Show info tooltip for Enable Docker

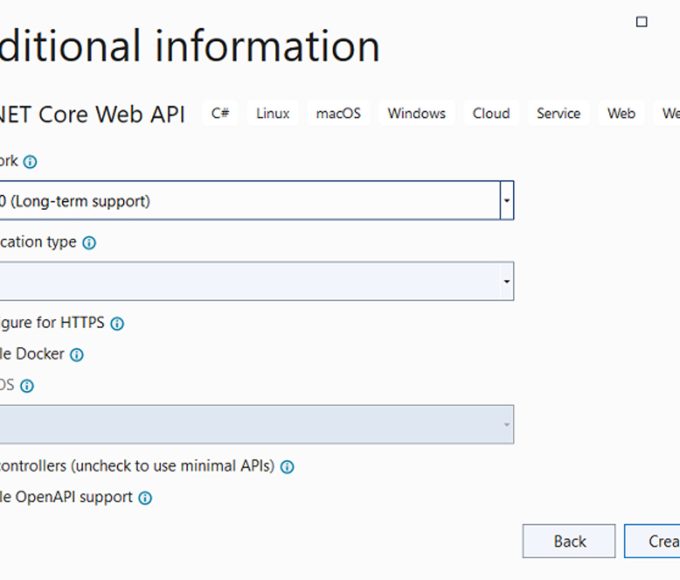(x=77, y=355)
